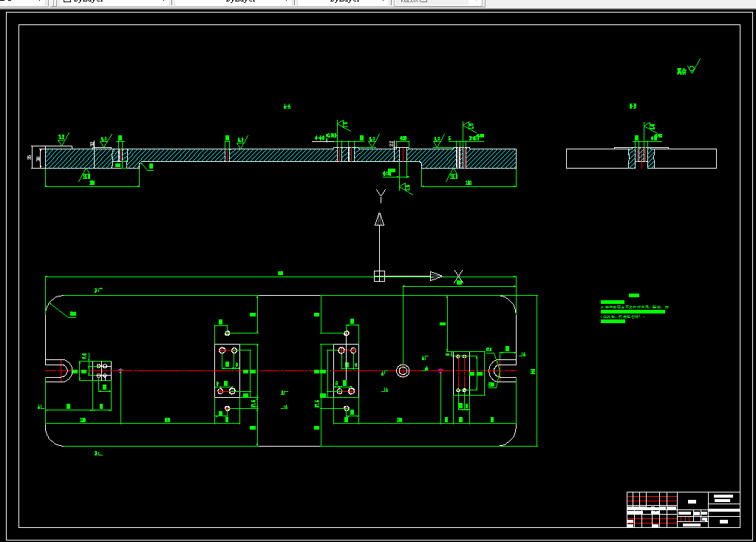Click the UCS origin square icon
The image size is (756, 542).
379,277
